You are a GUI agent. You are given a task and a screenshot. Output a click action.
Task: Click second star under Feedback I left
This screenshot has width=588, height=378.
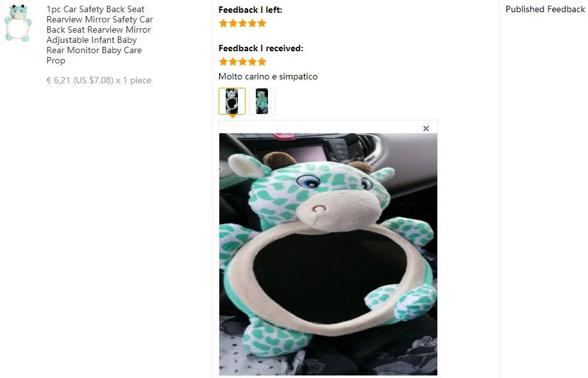click(x=233, y=23)
